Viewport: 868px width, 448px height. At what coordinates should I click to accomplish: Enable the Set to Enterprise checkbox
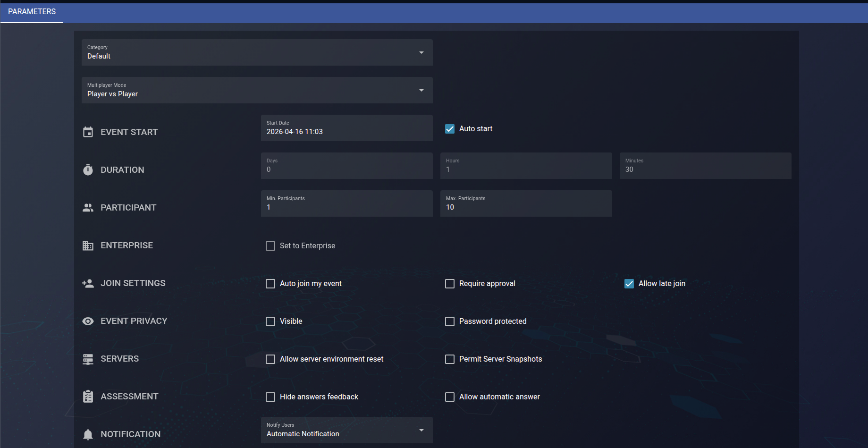[x=270, y=246]
